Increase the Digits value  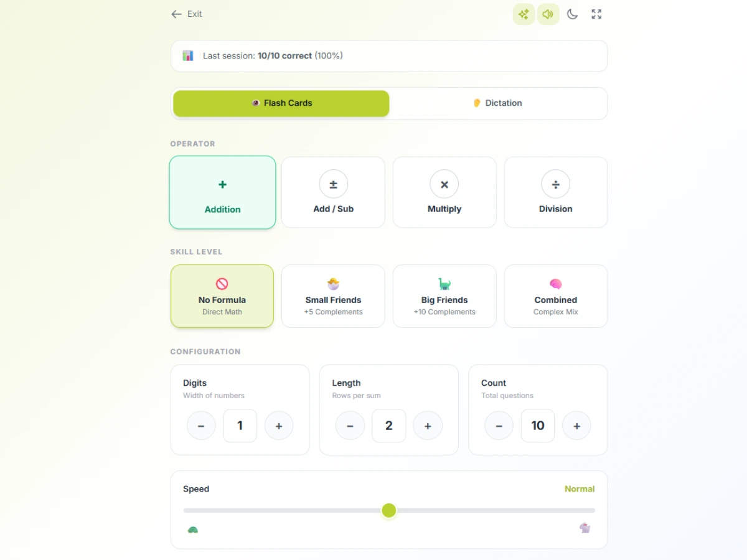coord(279,426)
